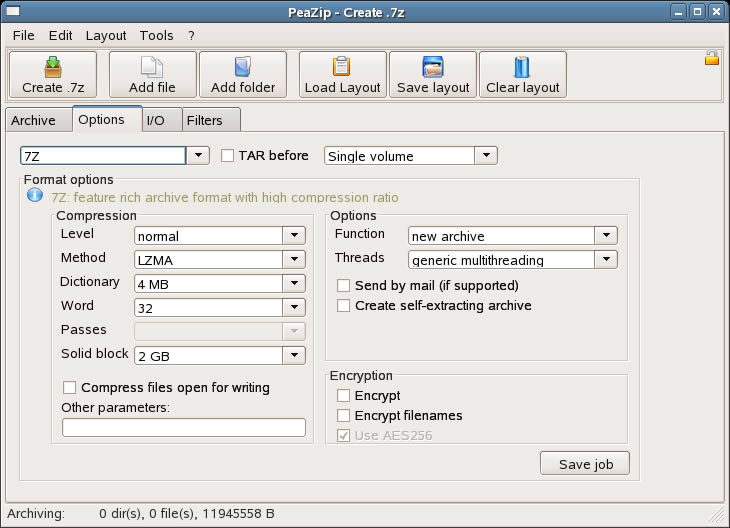Screen dimensions: 730x528
Task: Open the Function new archive dropdown
Action: coord(606,236)
